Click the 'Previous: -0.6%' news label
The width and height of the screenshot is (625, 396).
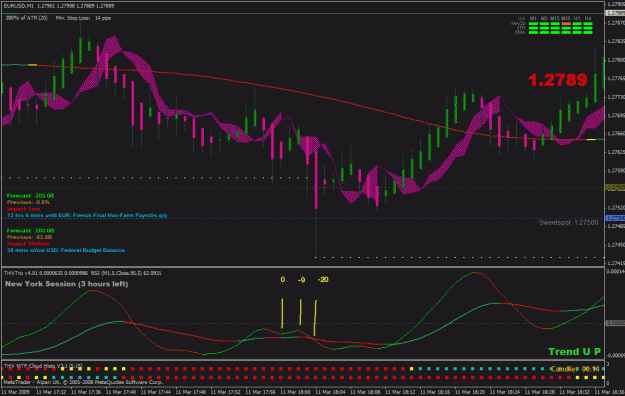28,202
